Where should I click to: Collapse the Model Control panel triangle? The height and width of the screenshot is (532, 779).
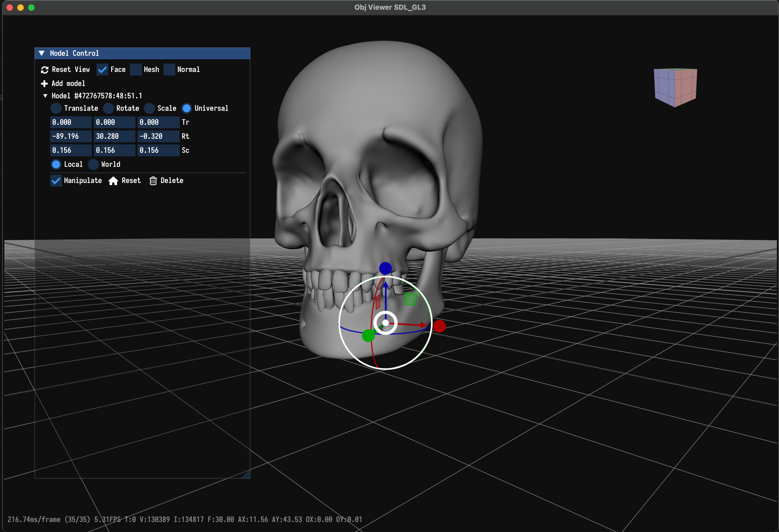42,53
